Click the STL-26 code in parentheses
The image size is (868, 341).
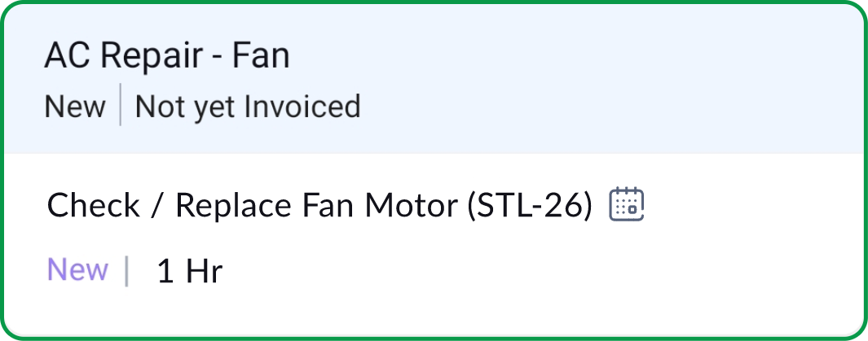point(531,205)
